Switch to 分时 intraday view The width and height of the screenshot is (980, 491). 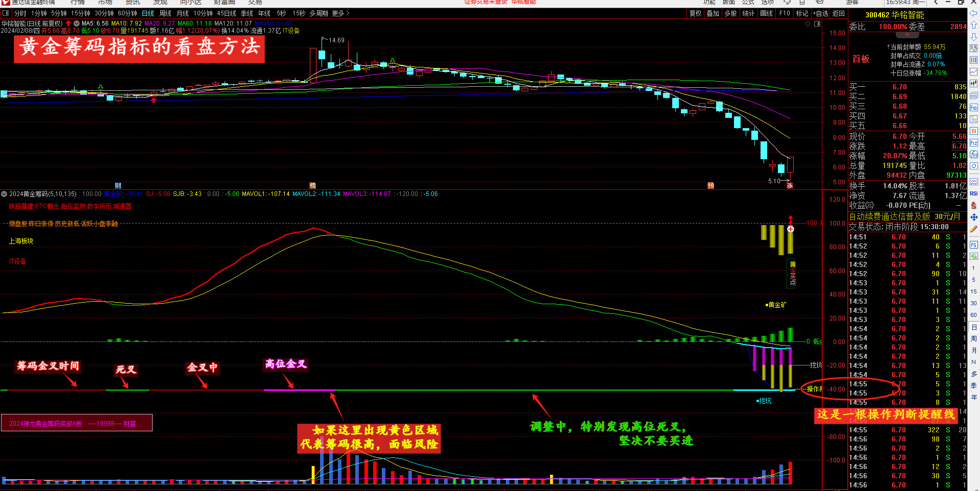[20, 13]
